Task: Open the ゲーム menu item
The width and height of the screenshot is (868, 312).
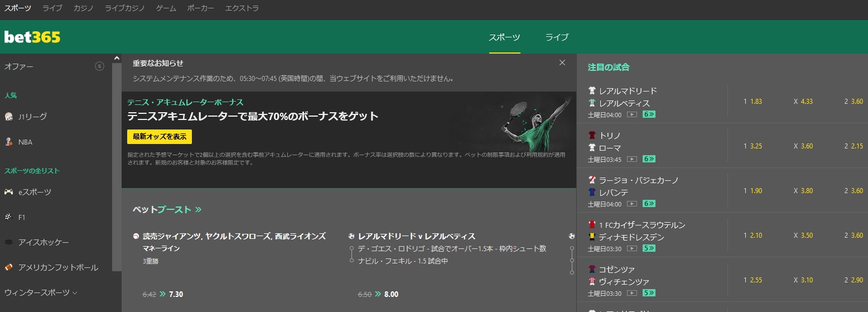Action: [166, 8]
